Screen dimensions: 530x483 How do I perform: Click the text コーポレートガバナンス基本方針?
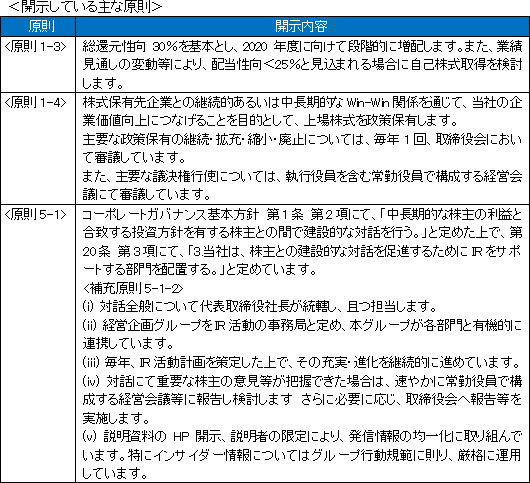click(x=171, y=214)
